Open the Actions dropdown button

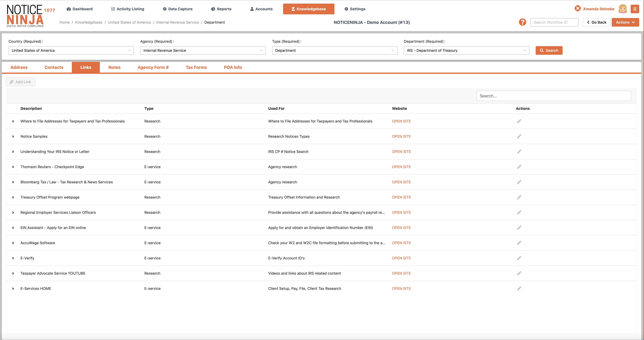tap(625, 22)
